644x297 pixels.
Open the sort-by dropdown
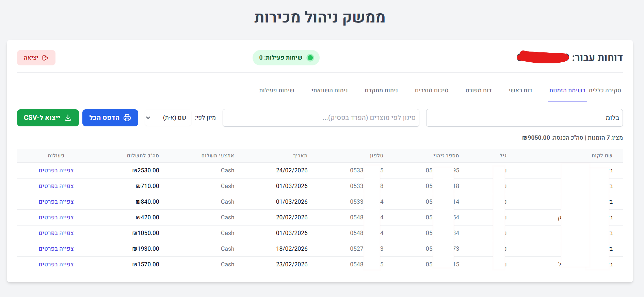coord(168,118)
